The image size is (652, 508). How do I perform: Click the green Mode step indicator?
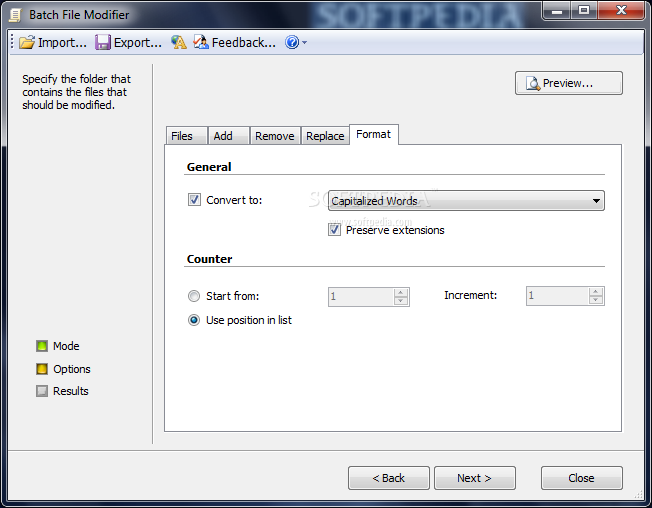(42, 346)
